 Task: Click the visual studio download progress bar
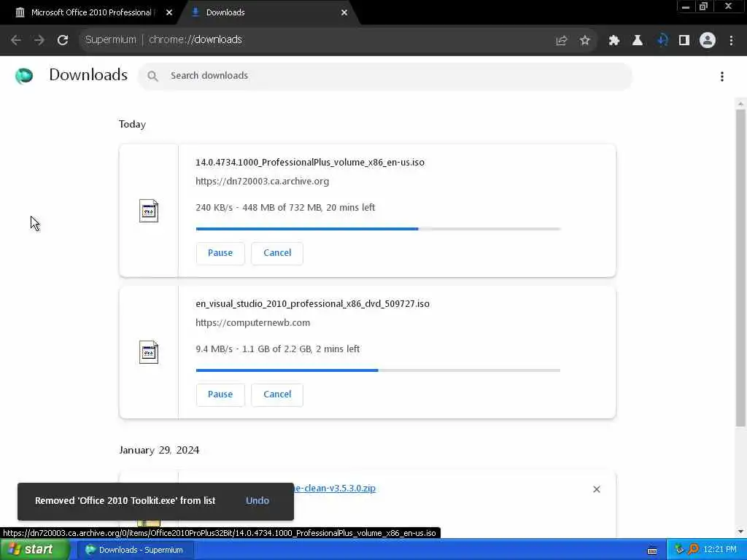[x=378, y=370]
